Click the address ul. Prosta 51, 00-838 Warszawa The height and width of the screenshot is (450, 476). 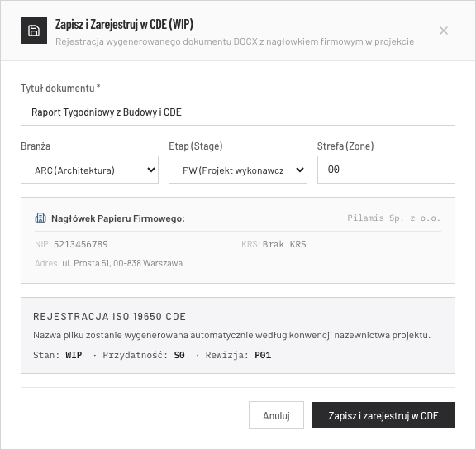pyautogui.click(x=122, y=263)
